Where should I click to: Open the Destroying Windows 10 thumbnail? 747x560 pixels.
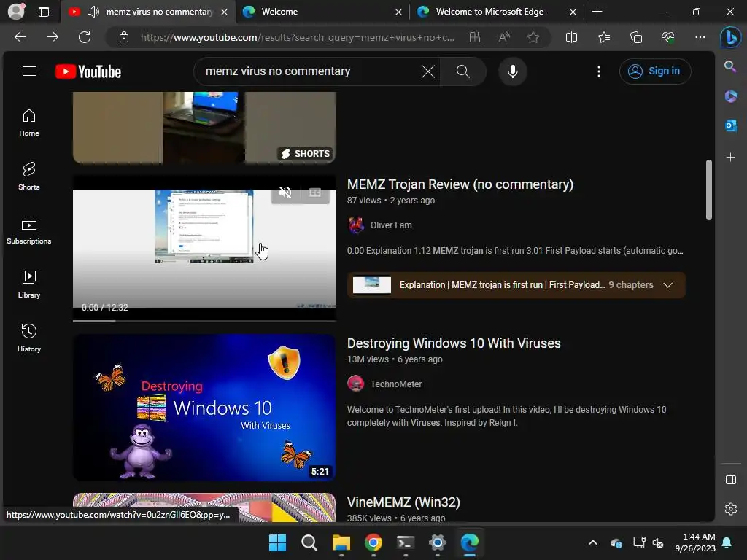click(204, 407)
